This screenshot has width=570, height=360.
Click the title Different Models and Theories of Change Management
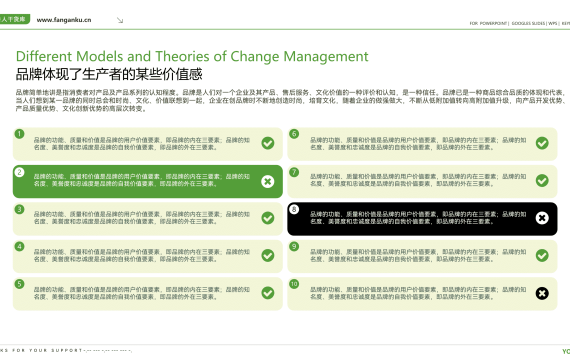coord(192,56)
